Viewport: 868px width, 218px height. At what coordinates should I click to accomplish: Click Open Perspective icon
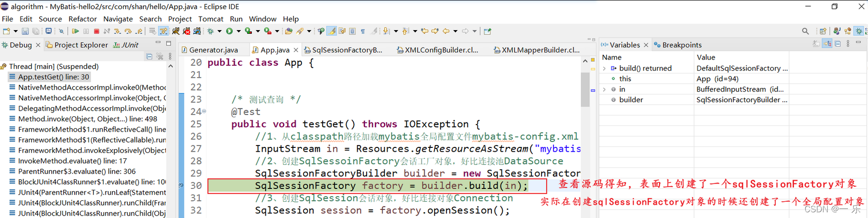pos(823,31)
